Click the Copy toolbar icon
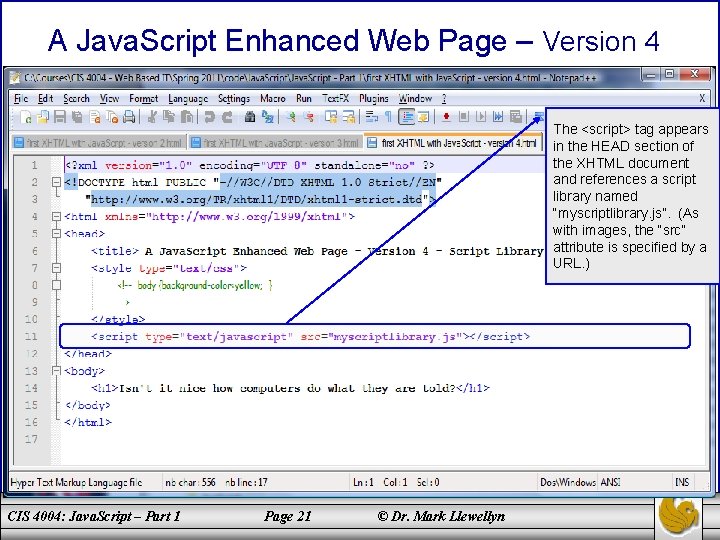The image size is (720, 540). pyautogui.click(x=169, y=117)
